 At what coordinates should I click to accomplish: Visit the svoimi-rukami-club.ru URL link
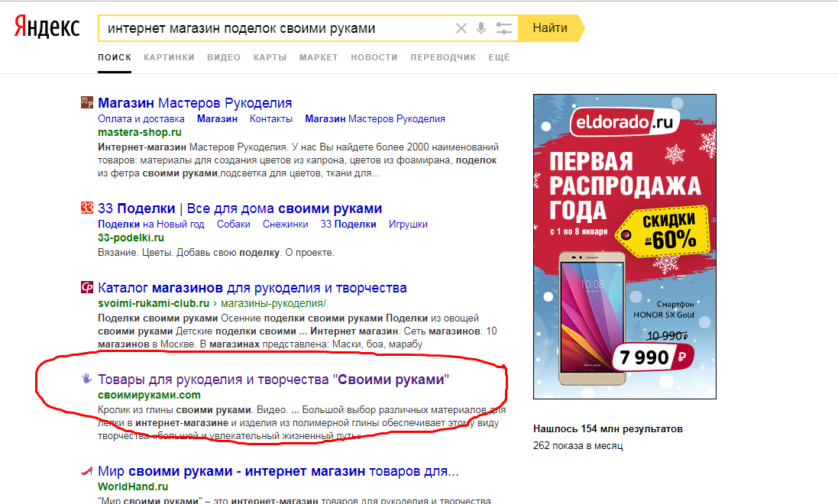pyautogui.click(x=154, y=303)
